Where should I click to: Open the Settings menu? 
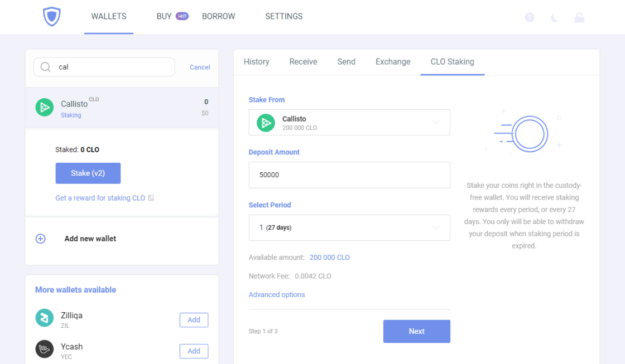284,16
